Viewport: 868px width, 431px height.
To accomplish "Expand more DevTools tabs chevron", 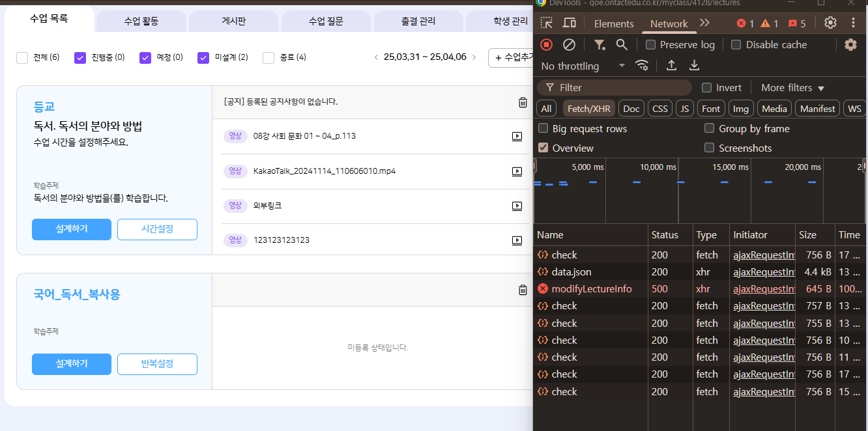I will pyautogui.click(x=704, y=23).
